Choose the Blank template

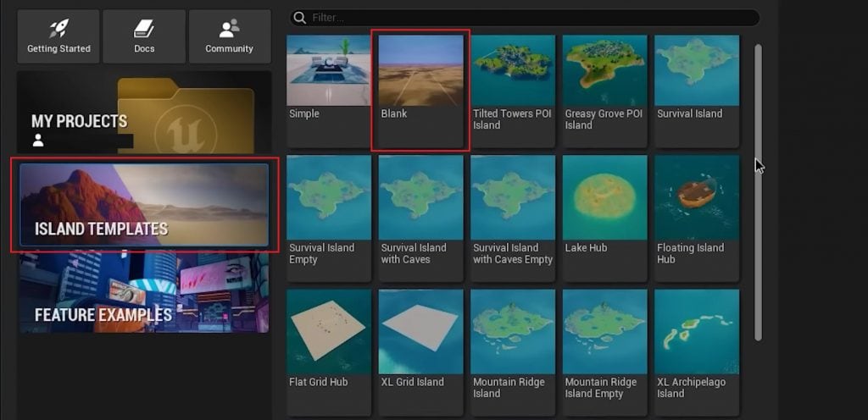(420, 91)
